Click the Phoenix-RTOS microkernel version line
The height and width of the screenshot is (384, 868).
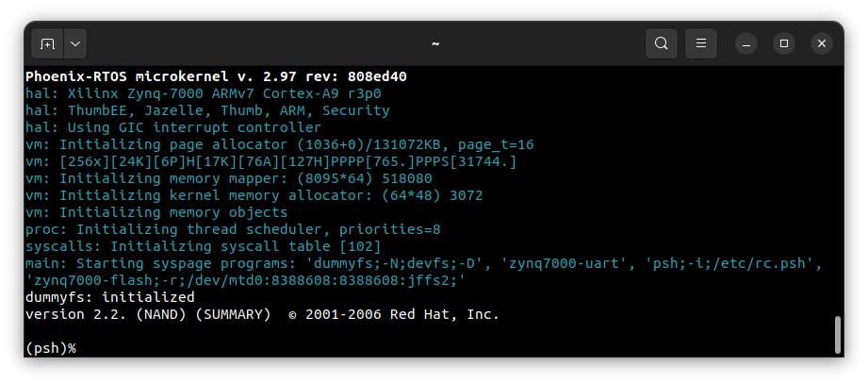[x=216, y=76]
